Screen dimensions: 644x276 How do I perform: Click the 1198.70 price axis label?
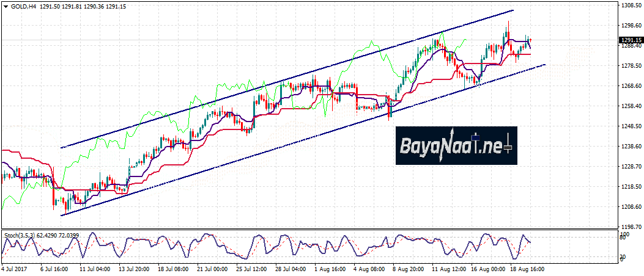pos(630,227)
